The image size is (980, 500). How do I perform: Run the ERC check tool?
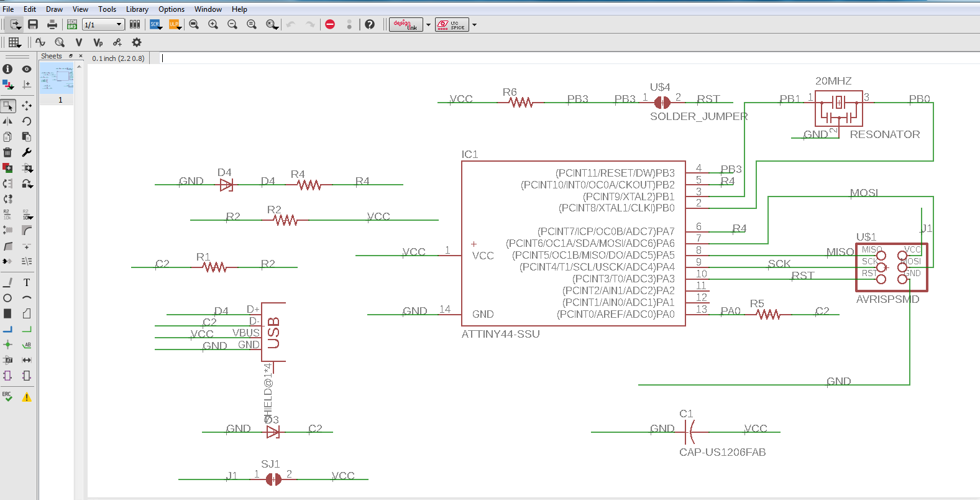point(7,397)
